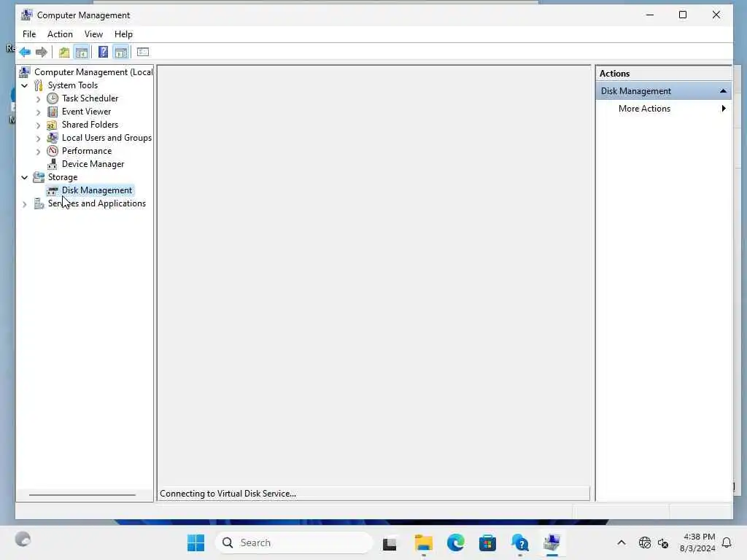
Task: Open the File menu
Action: [x=29, y=34]
